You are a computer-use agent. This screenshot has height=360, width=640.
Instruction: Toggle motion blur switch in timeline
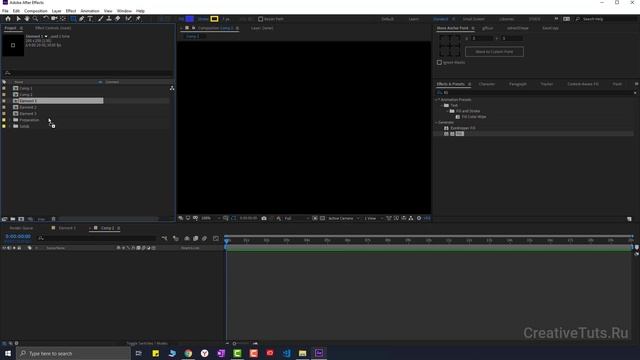(x=204, y=238)
